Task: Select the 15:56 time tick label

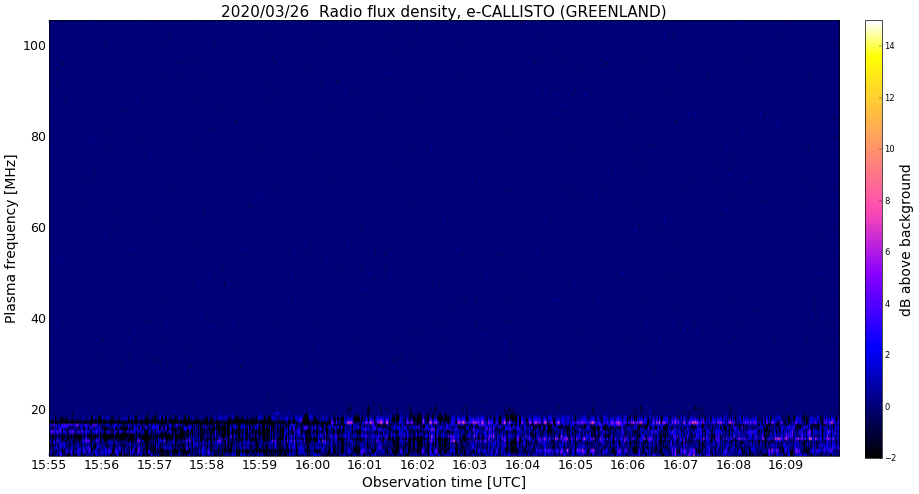Action: click(x=101, y=465)
